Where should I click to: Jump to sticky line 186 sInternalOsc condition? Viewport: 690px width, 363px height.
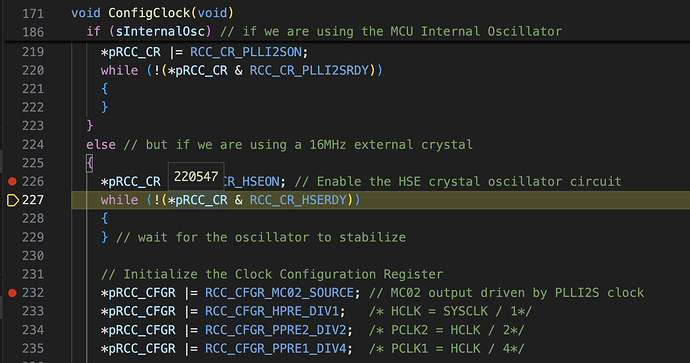pos(324,31)
